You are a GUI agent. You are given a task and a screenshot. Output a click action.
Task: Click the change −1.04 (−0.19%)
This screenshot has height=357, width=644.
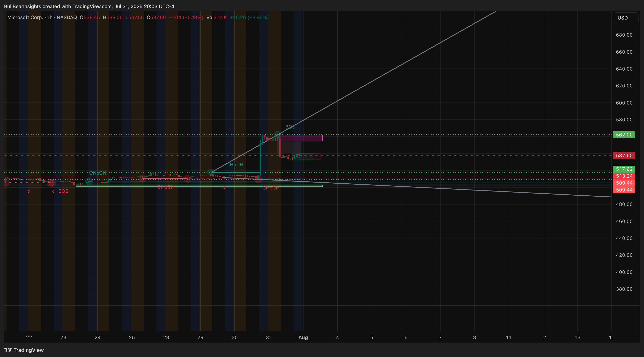click(186, 17)
